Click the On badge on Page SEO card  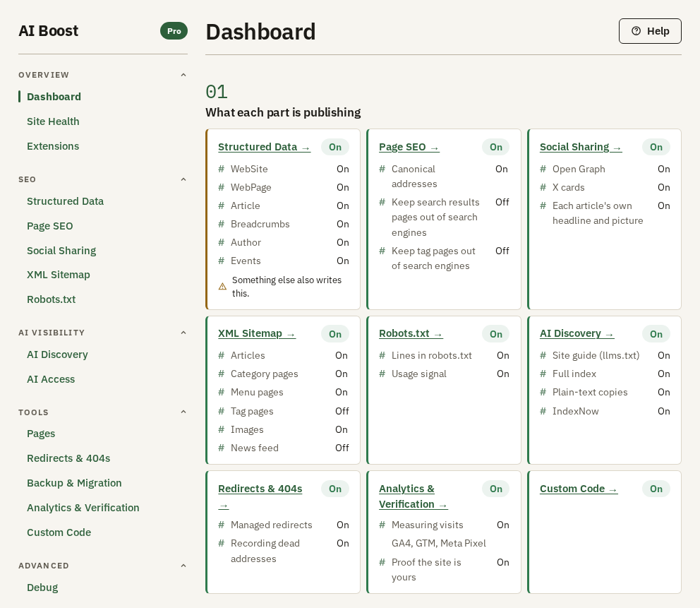(x=495, y=147)
